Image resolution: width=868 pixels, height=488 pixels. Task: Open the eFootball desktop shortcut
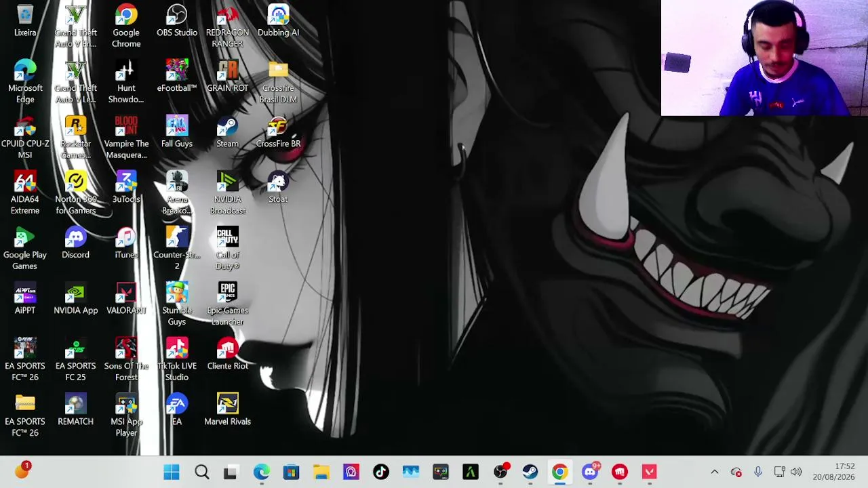(177, 77)
